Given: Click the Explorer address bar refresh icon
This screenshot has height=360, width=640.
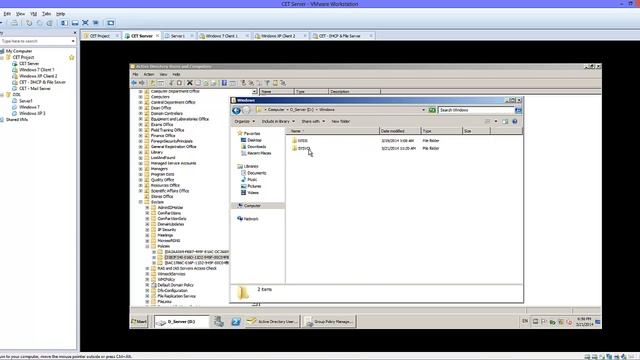Looking at the screenshot, I should pos(432,110).
